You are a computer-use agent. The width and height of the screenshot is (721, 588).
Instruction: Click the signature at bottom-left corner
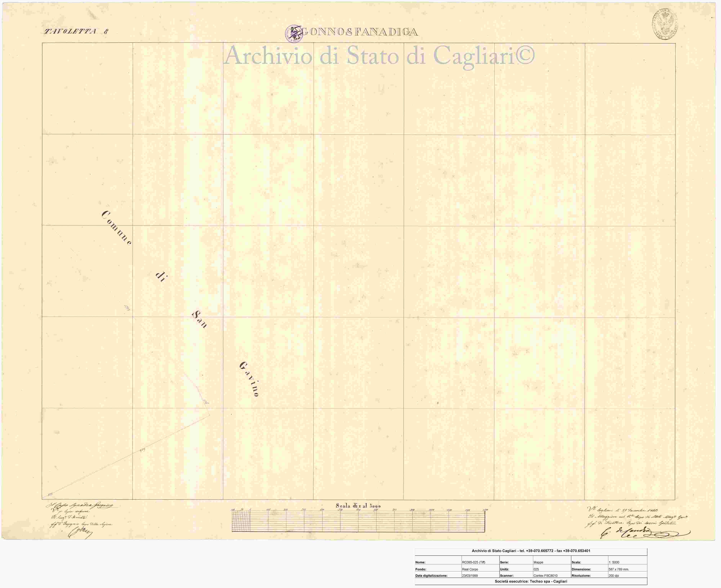(x=80, y=533)
